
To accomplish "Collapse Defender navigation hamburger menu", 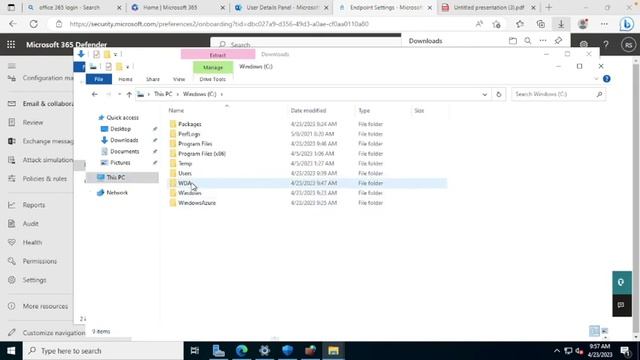I will tap(12, 66).
